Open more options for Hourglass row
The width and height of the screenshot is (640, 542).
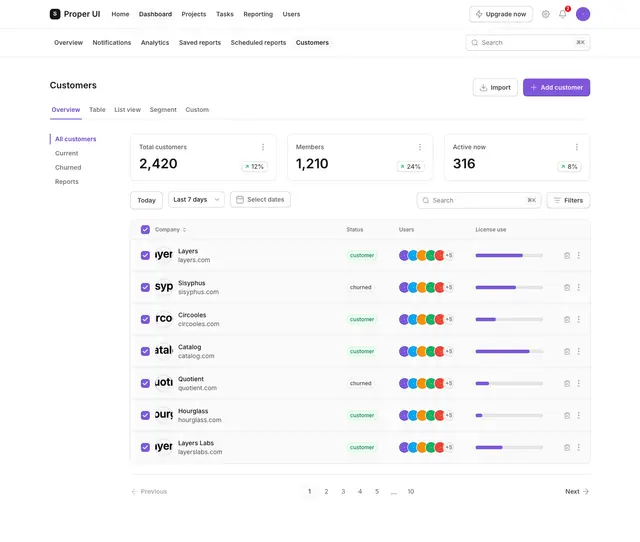coord(578,415)
